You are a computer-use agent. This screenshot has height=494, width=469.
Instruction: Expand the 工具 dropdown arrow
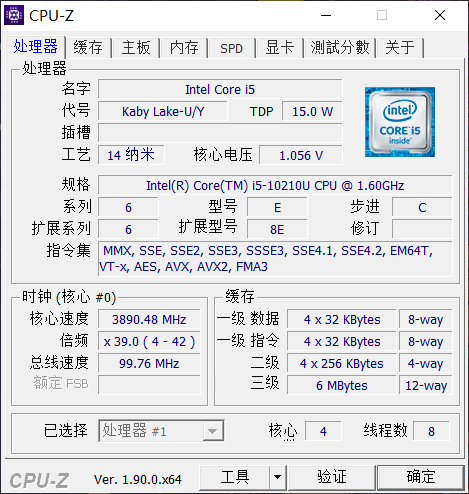277,477
